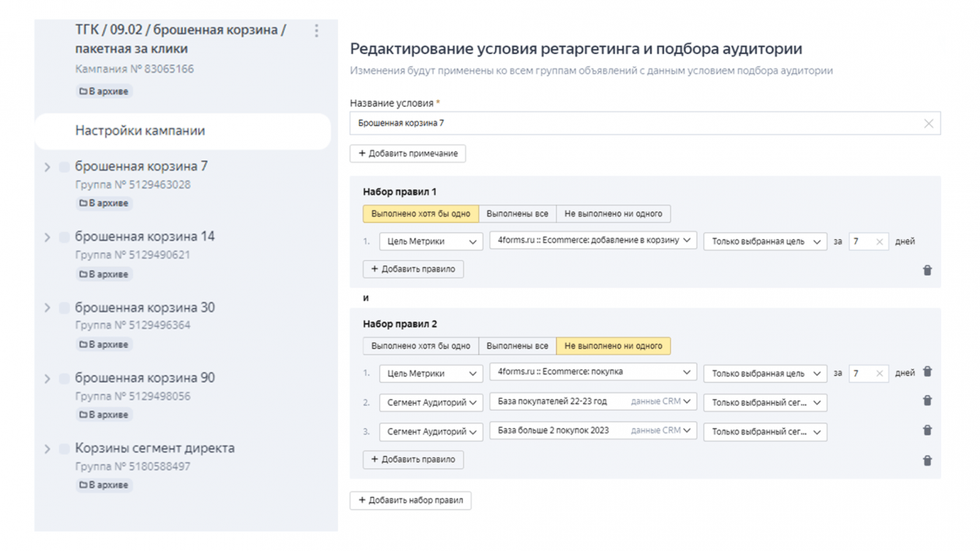Clear the condition name field text
Viewport: 980px width, 551px height.
click(x=928, y=123)
